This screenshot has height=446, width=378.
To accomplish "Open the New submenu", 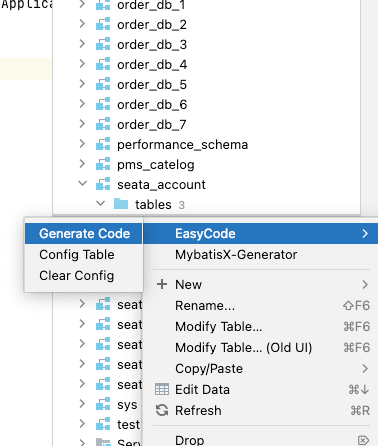I will pos(260,285).
